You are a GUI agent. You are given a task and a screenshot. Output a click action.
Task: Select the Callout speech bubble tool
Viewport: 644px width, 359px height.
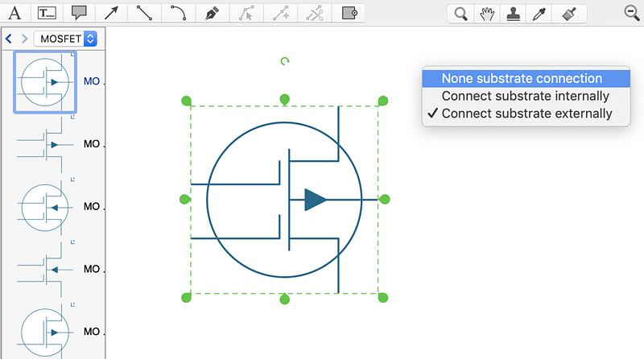pos(79,13)
